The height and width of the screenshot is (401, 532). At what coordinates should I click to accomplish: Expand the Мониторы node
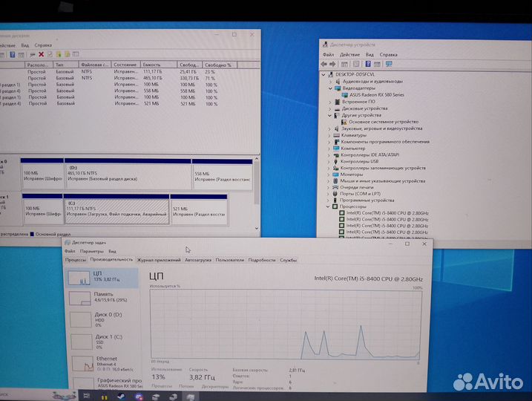pos(329,175)
